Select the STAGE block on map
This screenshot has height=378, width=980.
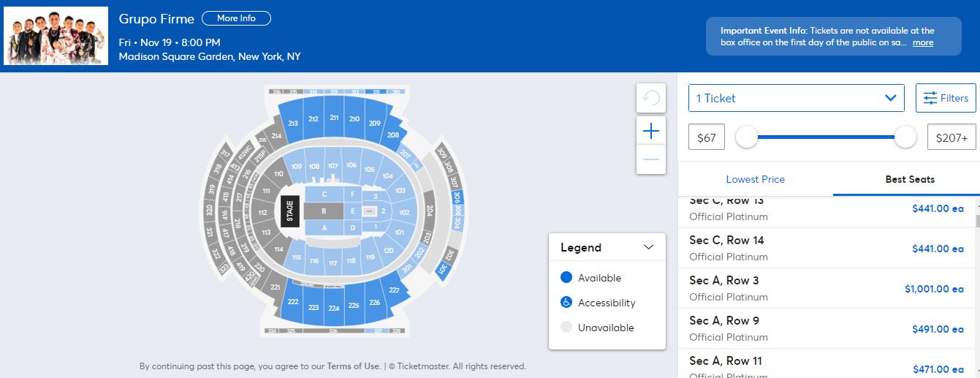(290, 211)
